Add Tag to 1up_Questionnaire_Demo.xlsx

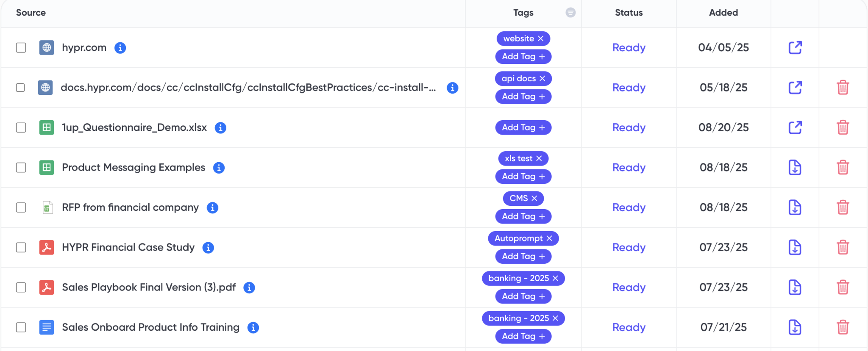tap(523, 127)
